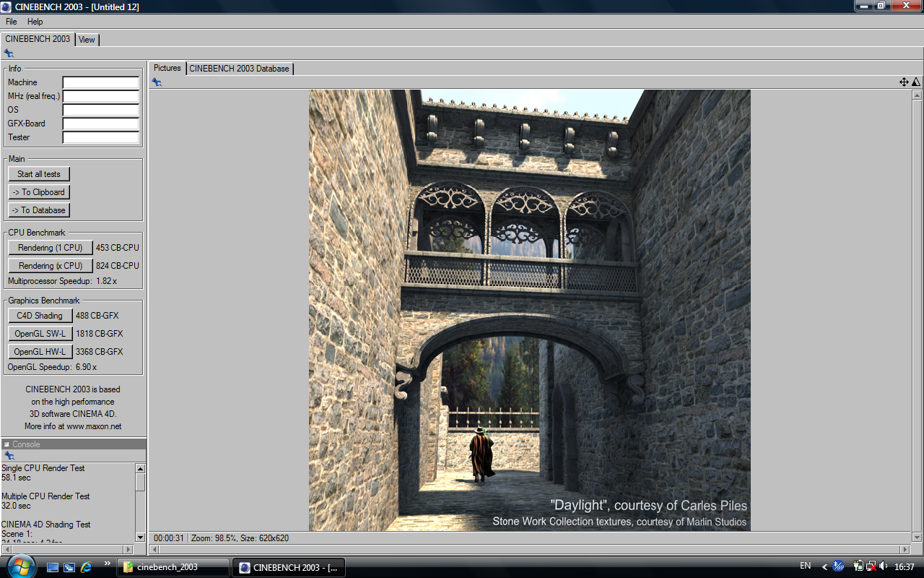
Task: Click the rendered Daylight castle image
Action: click(530, 310)
